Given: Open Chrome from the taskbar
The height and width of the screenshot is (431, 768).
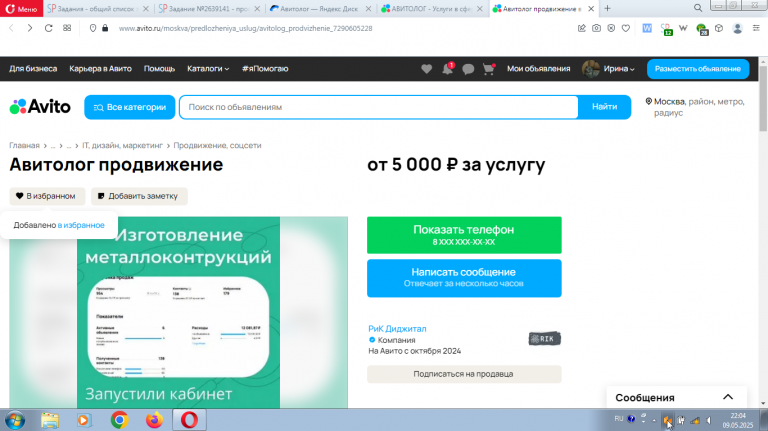Looking at the screenshot, I should coord(119,420).
